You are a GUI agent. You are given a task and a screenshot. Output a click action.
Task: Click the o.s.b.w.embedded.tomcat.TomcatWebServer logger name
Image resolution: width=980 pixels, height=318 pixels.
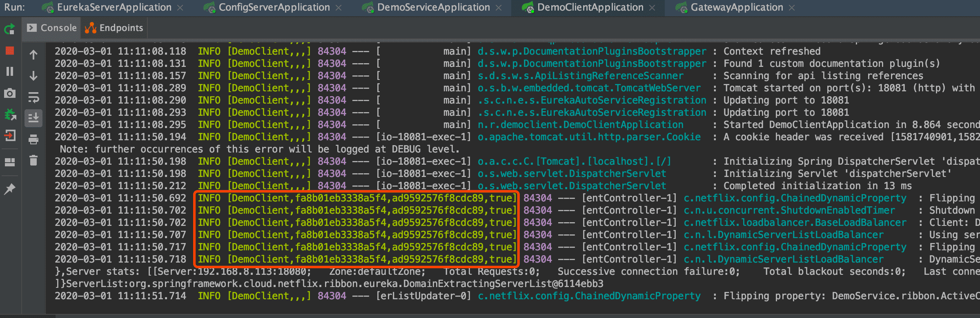[x=589, y=88]
